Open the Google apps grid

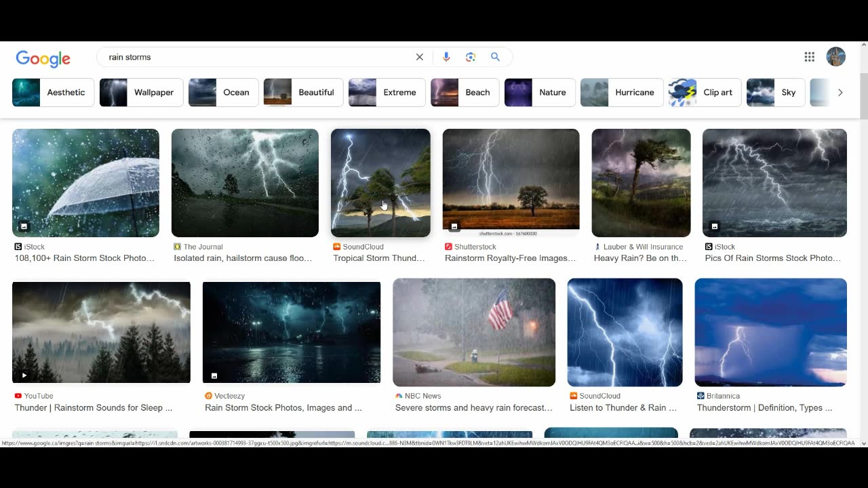click(810, 57)
